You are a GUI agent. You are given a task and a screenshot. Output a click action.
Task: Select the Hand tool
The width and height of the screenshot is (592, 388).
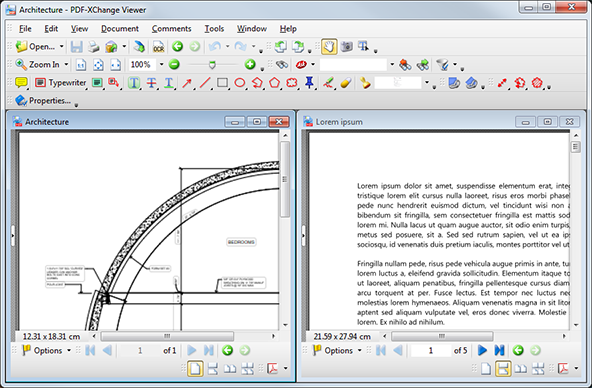(329, 46)
